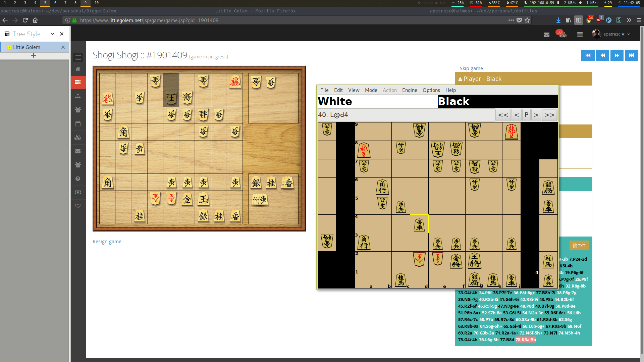Viewport: 644px width, 362px height.
Task: Click the highlighted lance on d4
Action: pyautogui.click(x=419, y=224)
